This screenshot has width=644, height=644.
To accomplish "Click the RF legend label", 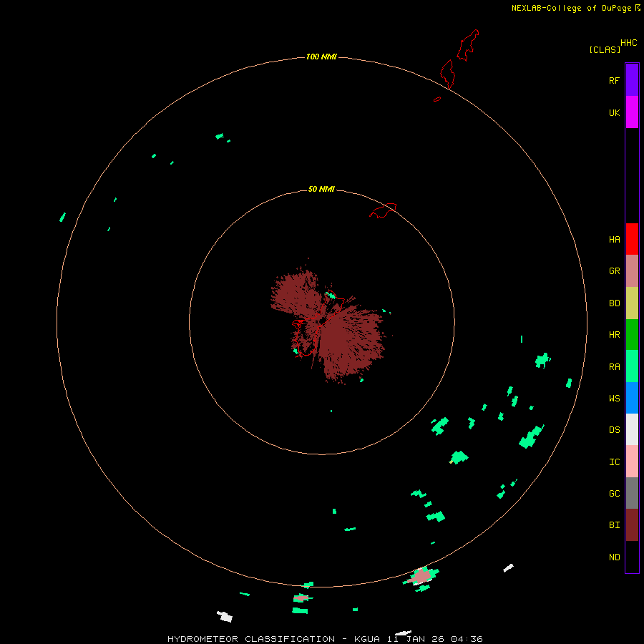I will (614, 80).
